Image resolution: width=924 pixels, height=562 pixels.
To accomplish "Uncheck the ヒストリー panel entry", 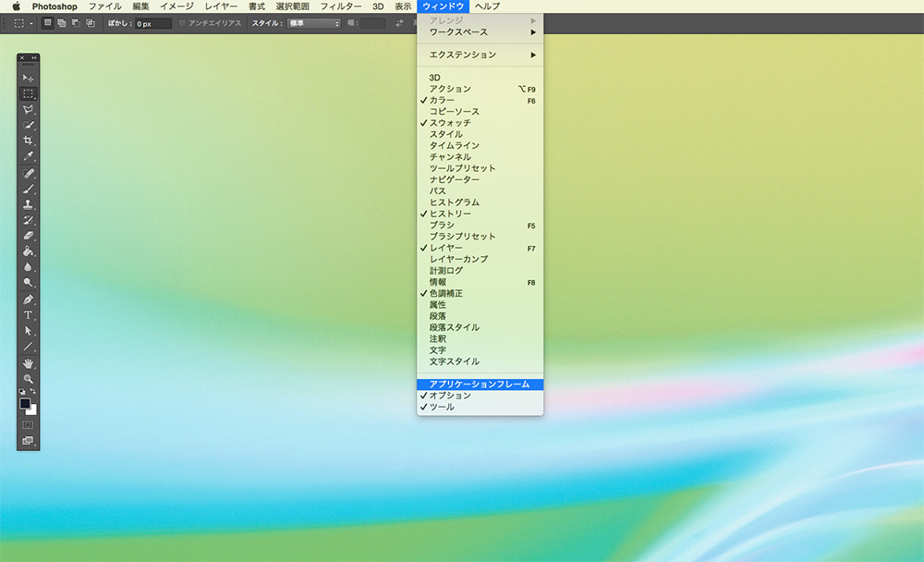I will (480, 214).
